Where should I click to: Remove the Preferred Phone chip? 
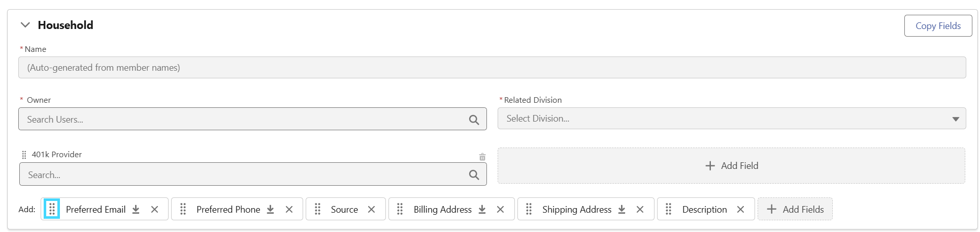(289, 210)
